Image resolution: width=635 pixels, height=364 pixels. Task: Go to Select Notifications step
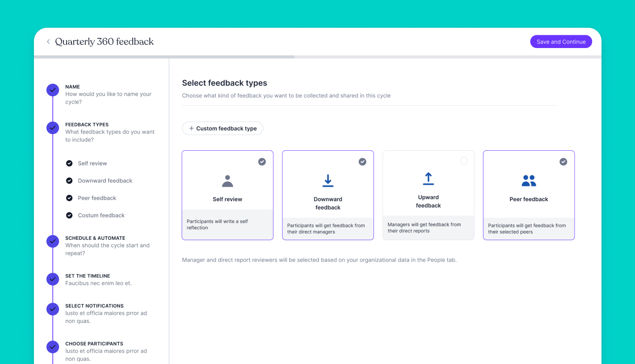[94, 306]
